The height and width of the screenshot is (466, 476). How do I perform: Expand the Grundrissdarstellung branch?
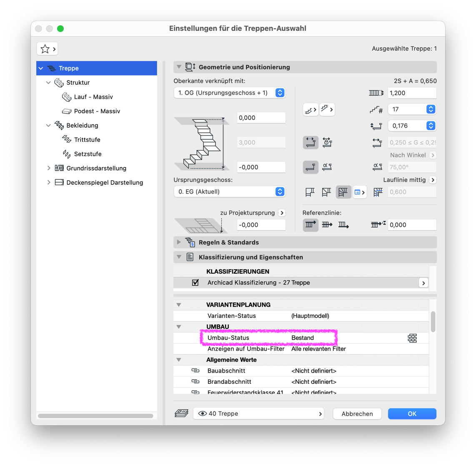pyautogui.click(x=49, y=168)
